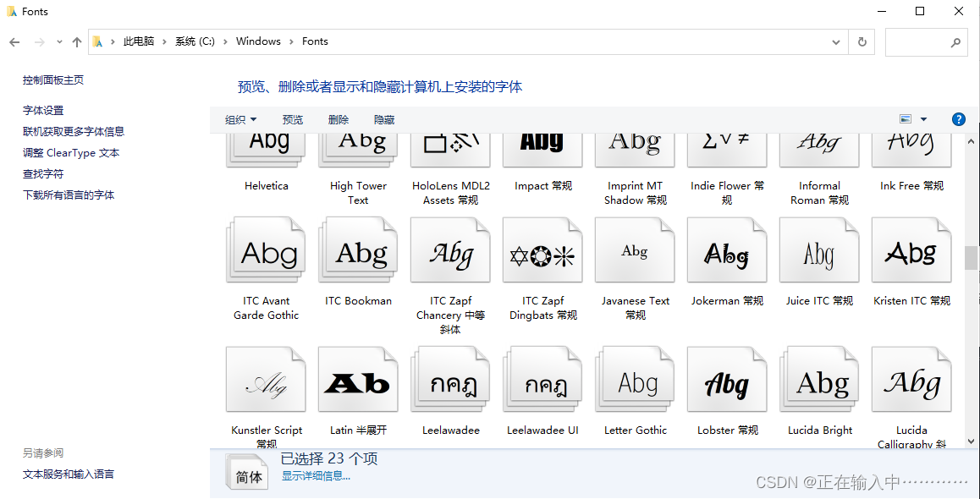Change view using the view icon button

905,119
